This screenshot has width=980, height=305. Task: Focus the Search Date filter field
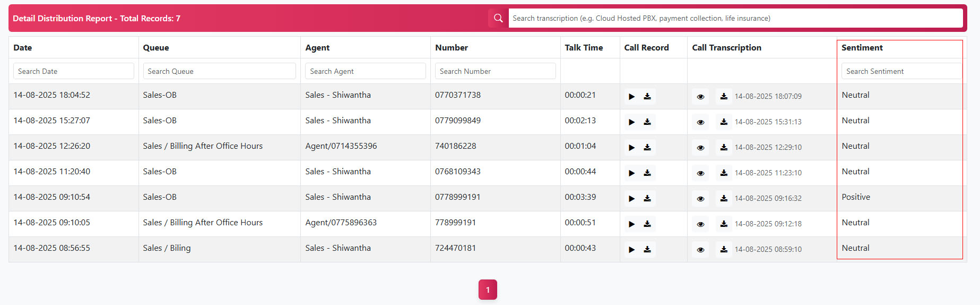tap(73, 71)
